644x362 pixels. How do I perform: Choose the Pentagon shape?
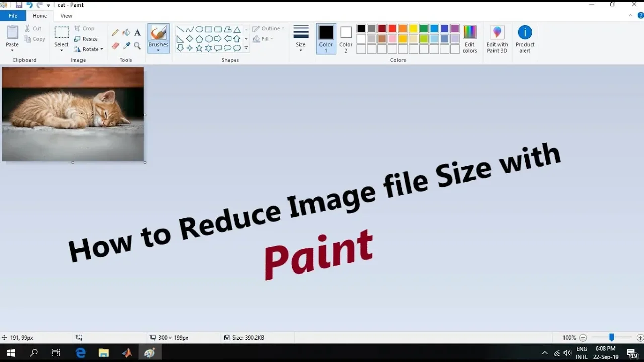click(199, 39)
